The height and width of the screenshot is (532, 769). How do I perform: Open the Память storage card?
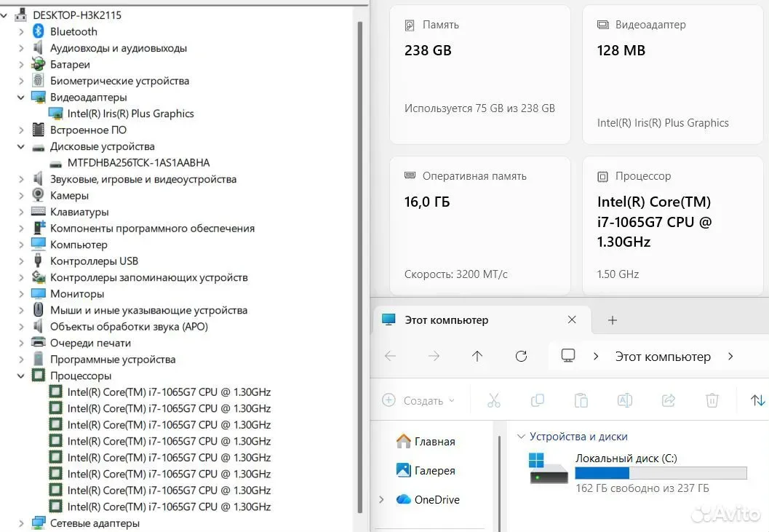coord(479,75)
